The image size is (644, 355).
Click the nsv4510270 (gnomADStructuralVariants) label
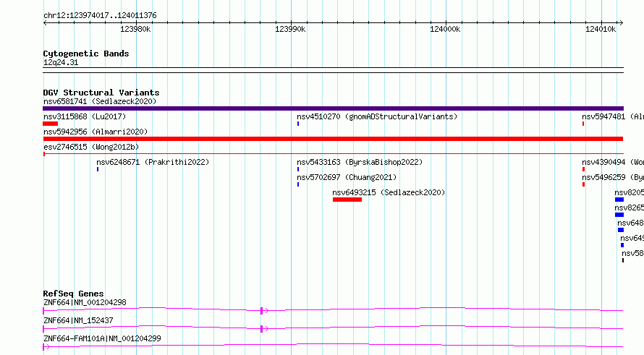tap(376, 116)
